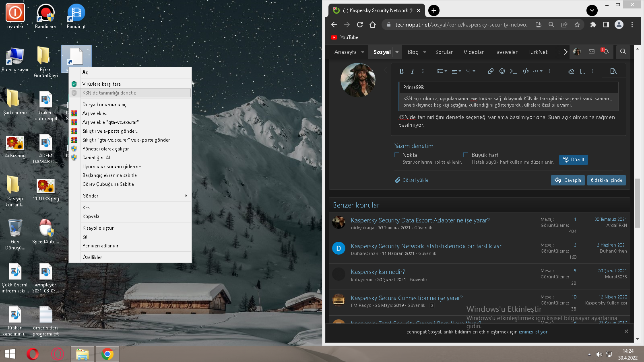Open the smiley emoji picker

tap(502, 71)
